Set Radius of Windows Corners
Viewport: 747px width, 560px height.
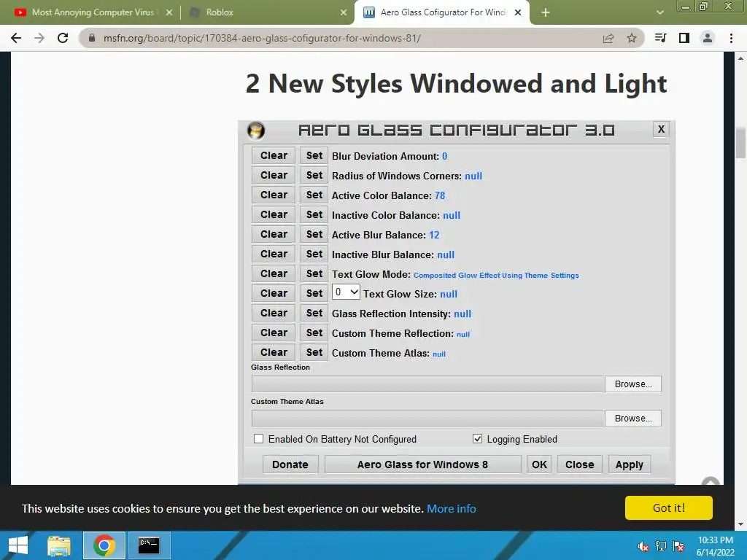point(314,175)
